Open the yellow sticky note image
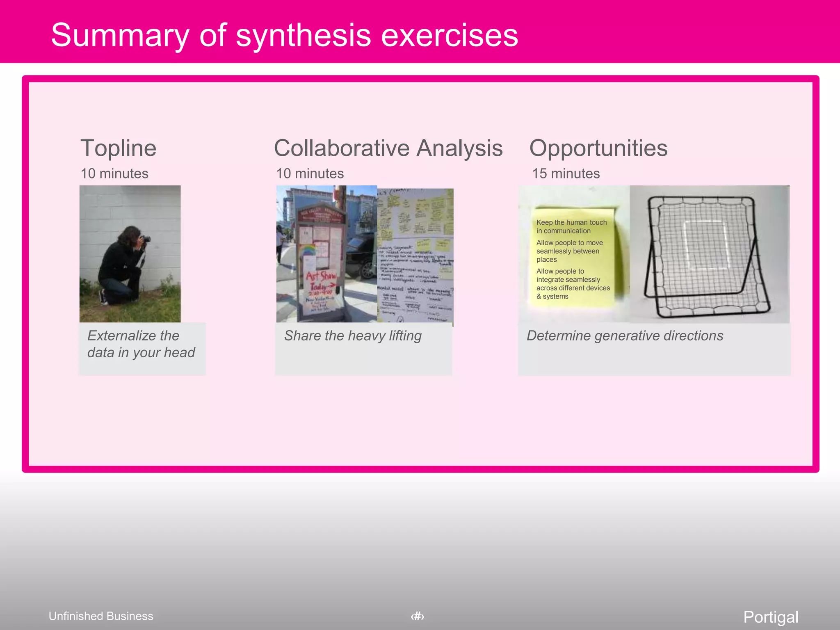The height and width of the screenshot is (630, 840). pyautogui.click(x=574, y=254)
